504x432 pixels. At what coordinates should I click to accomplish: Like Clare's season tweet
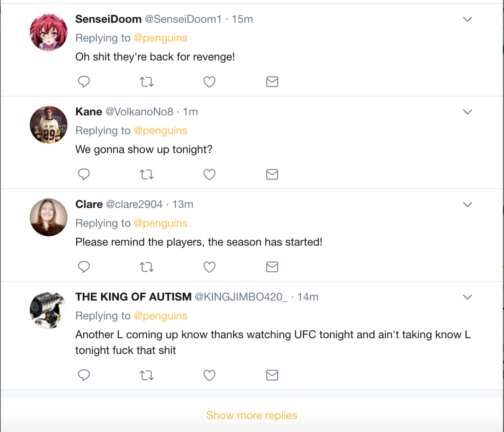[x=209, y=267]
